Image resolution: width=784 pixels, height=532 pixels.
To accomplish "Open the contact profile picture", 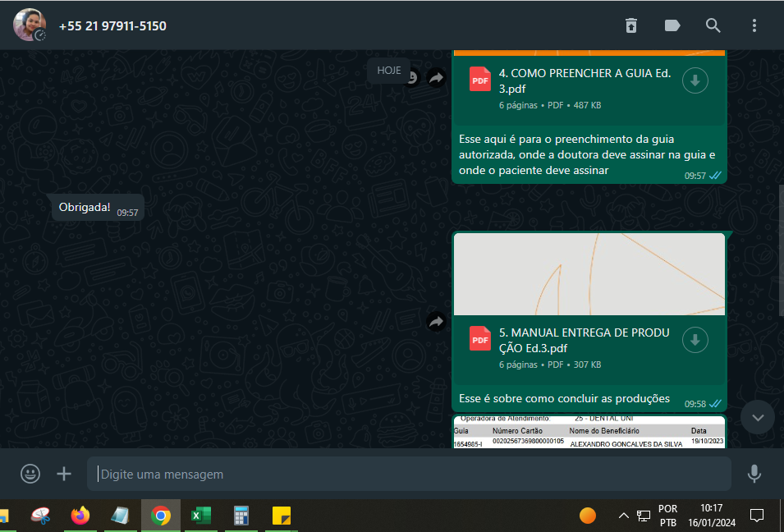I will click(30, 25).
